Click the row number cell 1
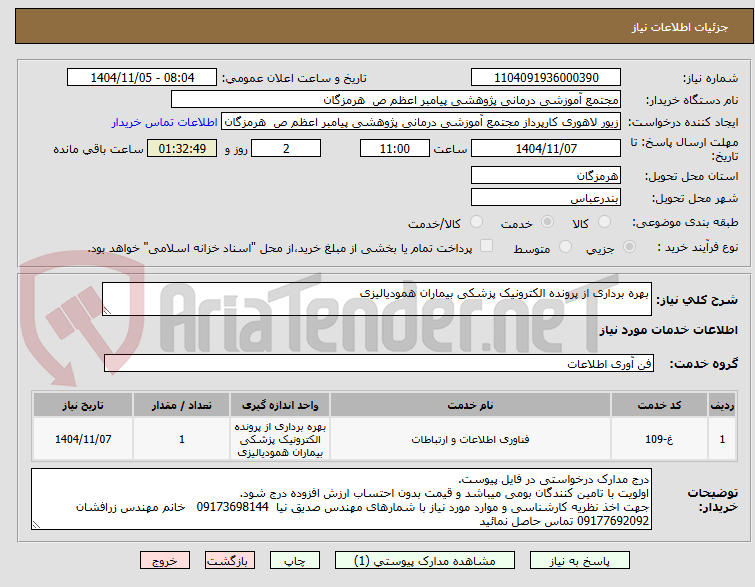The width and height of the screenshot is (755, 587). (x=722, y=439)
